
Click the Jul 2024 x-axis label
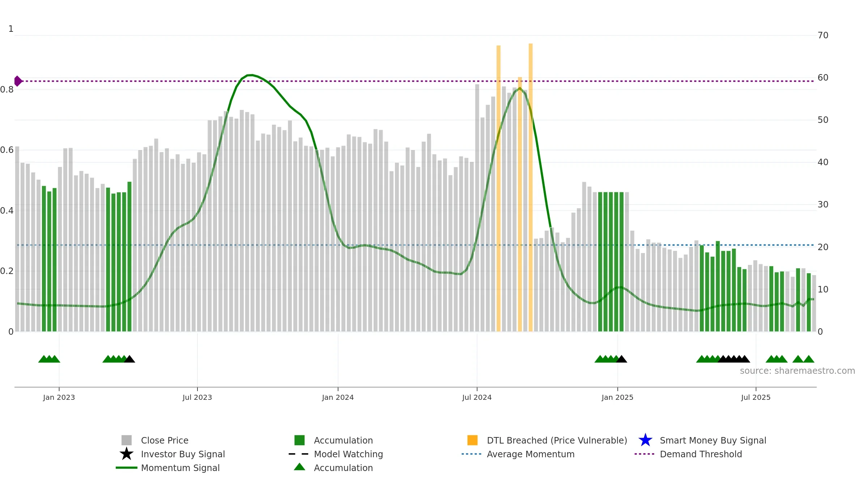(x=477, y=398)
